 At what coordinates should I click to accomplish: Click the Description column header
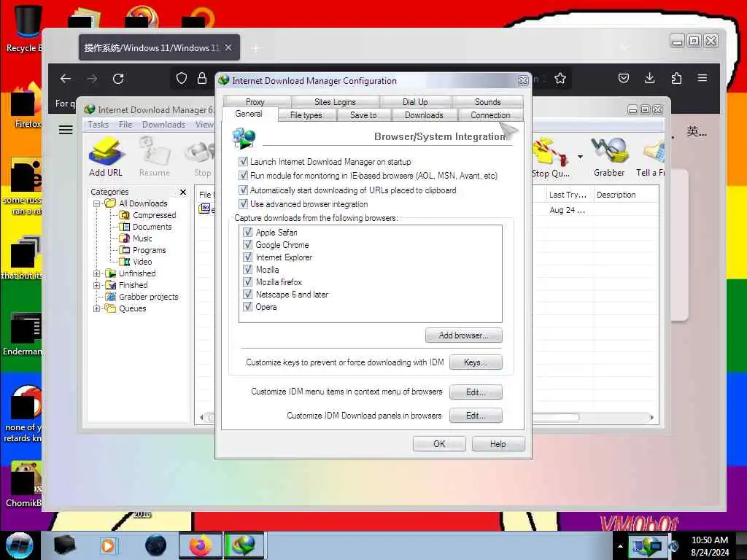[625, 194]
